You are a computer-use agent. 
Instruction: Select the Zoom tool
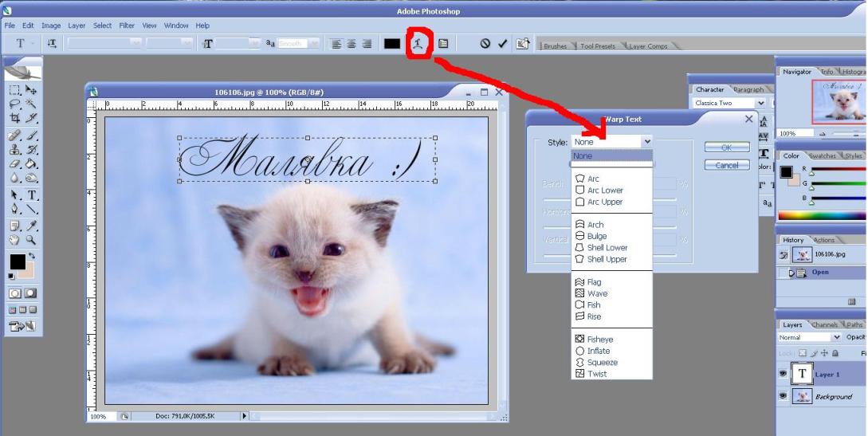pos(32,240)
